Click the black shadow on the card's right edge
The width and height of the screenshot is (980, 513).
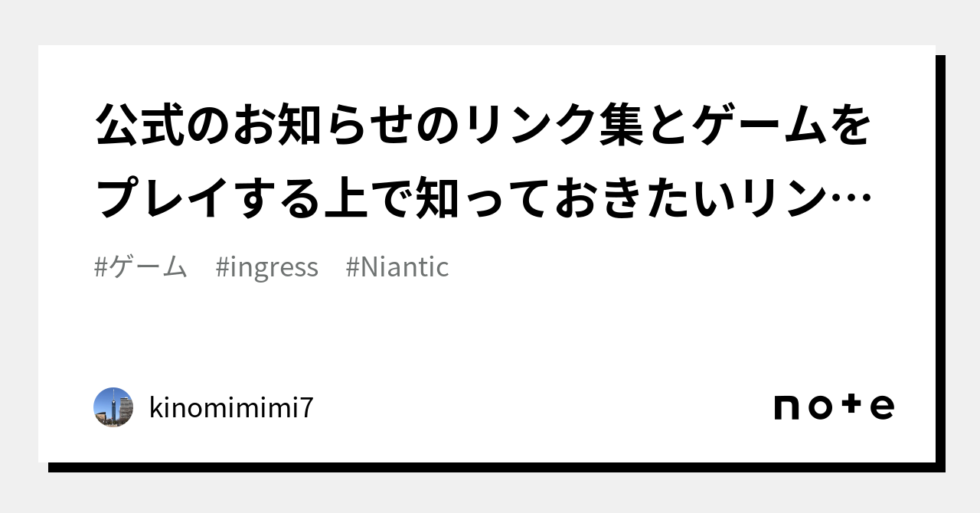[940, 260]
